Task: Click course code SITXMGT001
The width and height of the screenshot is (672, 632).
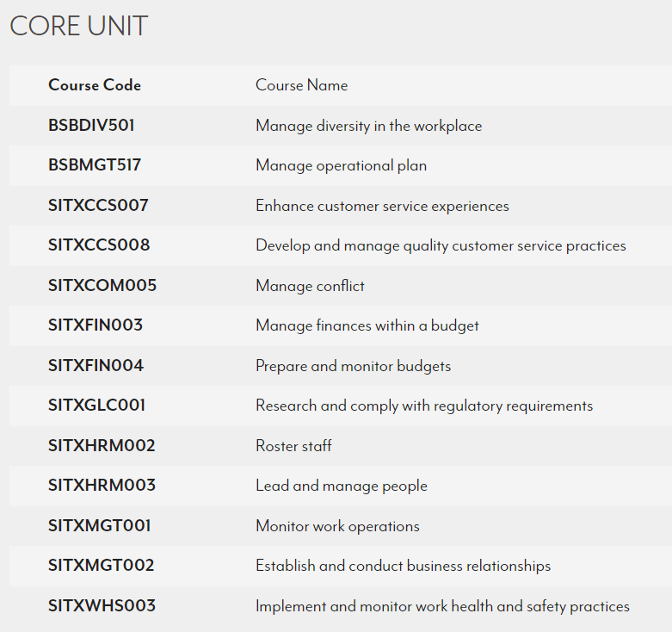Action: coord(100,526)
